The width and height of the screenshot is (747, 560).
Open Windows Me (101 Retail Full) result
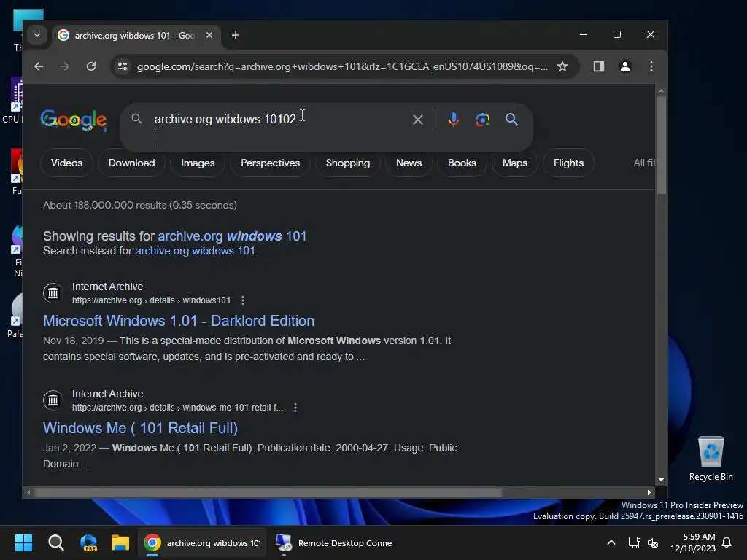point(140,428)
